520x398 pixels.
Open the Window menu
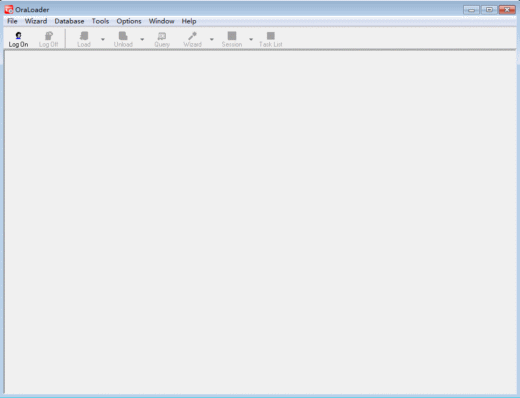click(161, 21)
